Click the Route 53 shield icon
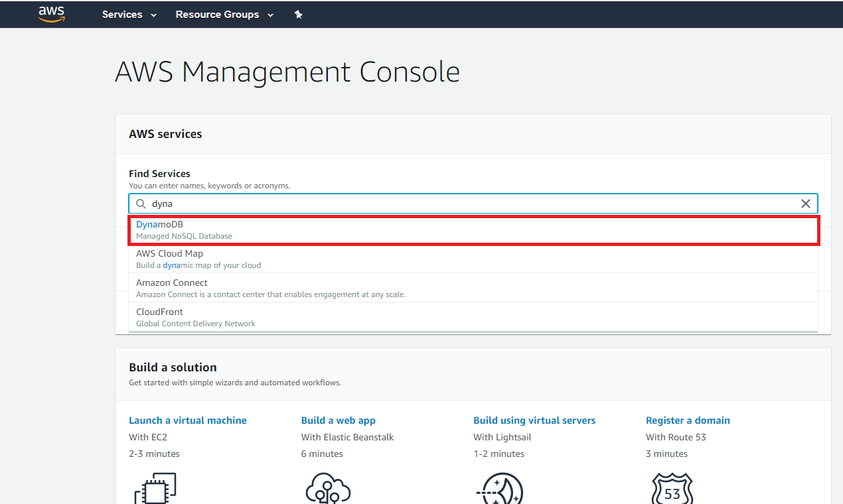Screen dimensions: 843x504 coord(672,489)
